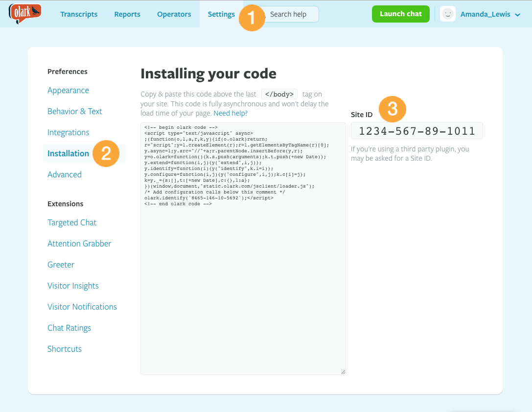Image resolution: width=532 pixels, height=412 pixels.
Task: Click the olark.identify line in code
Action: point(208,198)
